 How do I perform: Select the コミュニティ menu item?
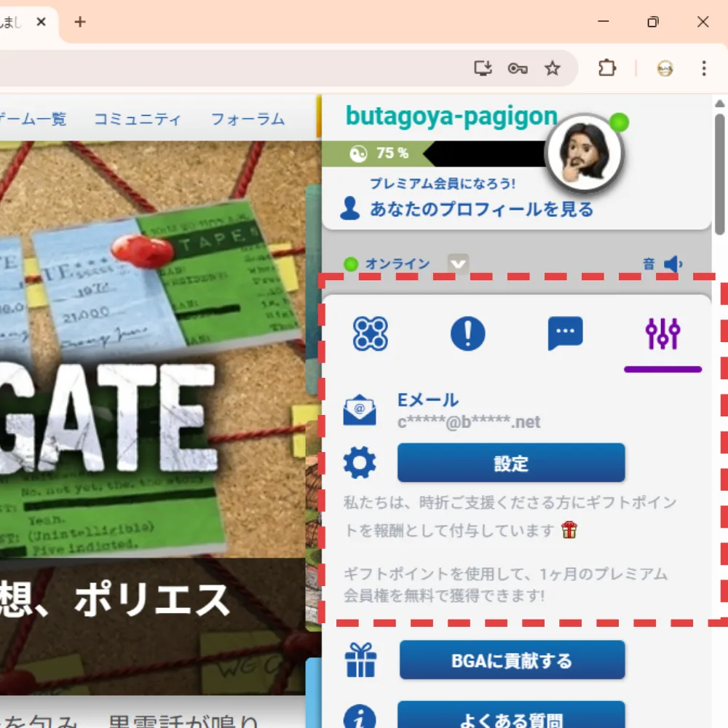[138, 119]
